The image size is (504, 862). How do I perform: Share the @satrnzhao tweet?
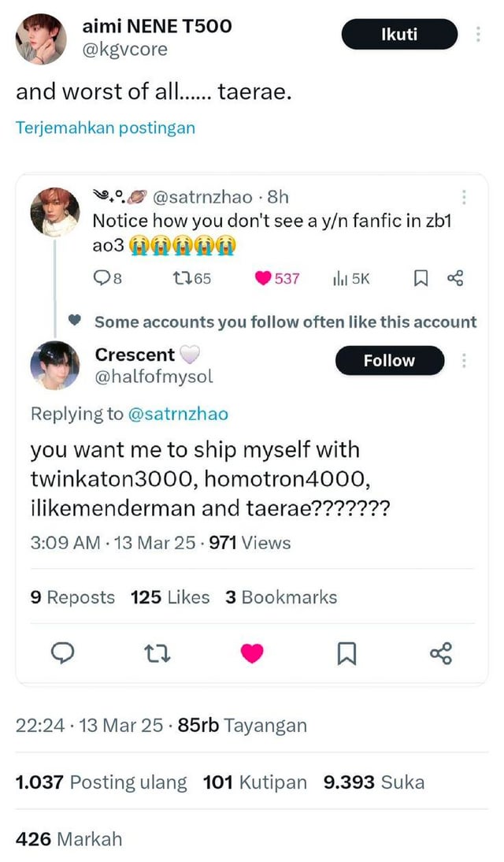click(455, 278)
